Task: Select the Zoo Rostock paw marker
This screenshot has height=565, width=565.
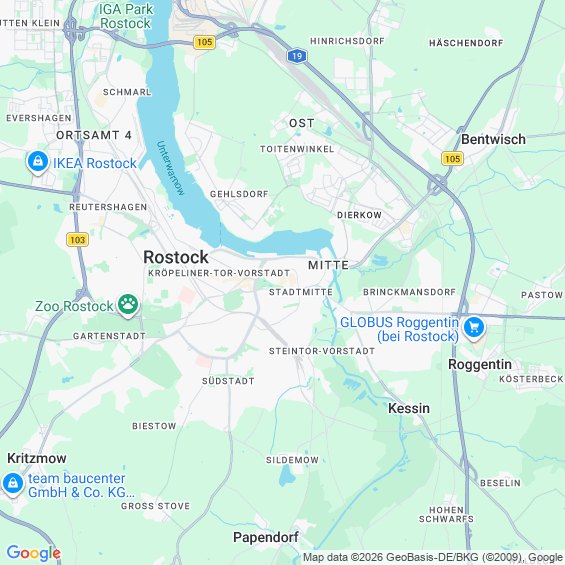Action: point(128,306)
